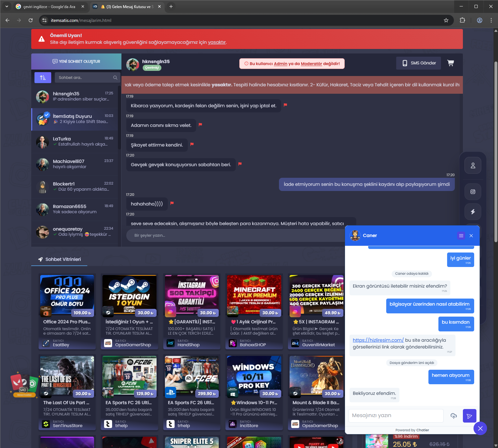498x448 pixels.
Task: Open the tab search dropdown arrow
Action: click(7, 6)
